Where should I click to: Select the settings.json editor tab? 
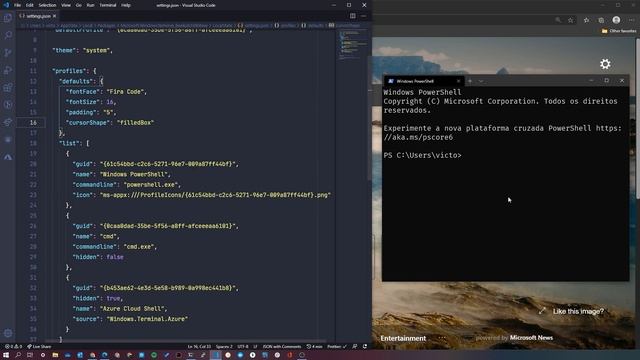38,16
